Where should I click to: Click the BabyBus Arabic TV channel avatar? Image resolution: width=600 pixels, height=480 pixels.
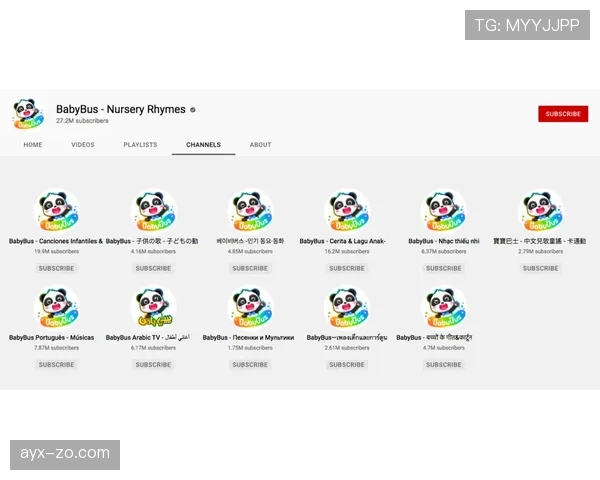(153, 308)
